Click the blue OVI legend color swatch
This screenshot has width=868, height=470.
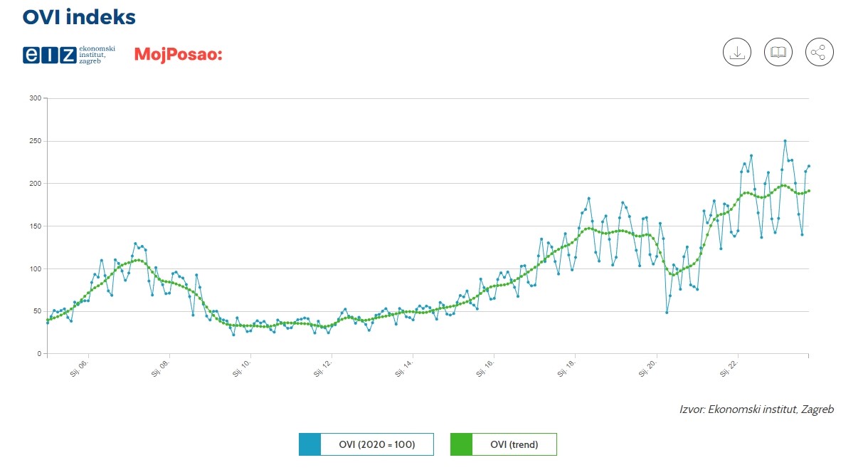point(310,444)
